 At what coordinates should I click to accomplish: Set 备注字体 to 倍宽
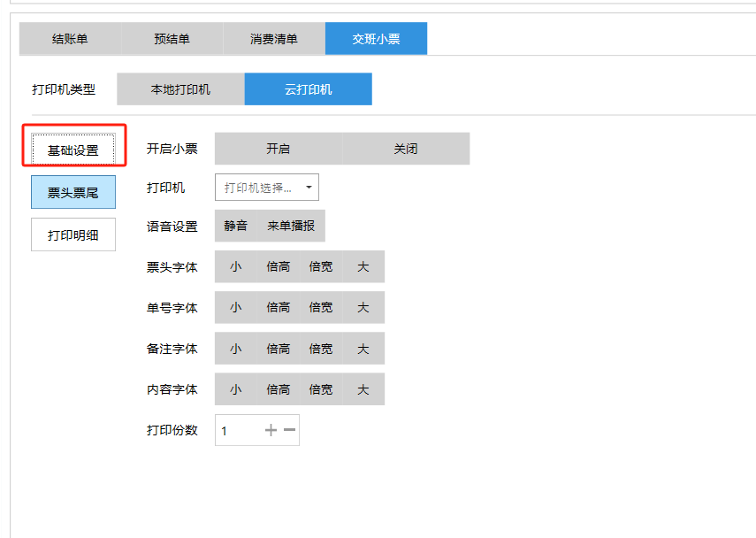click(320, 349)
